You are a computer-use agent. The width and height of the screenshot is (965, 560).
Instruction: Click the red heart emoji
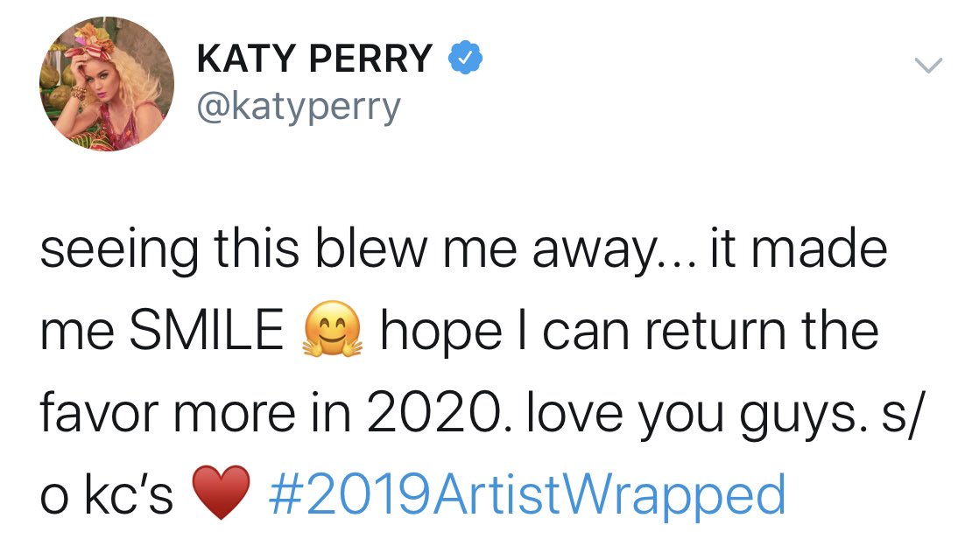(x=222, y=493)
